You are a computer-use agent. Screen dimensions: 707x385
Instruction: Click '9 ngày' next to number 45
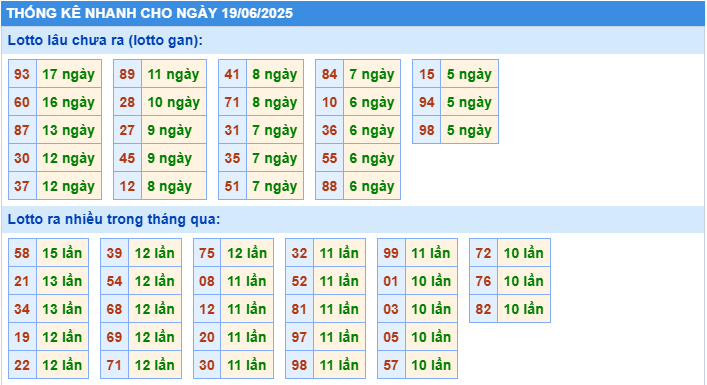pos(174,158)
